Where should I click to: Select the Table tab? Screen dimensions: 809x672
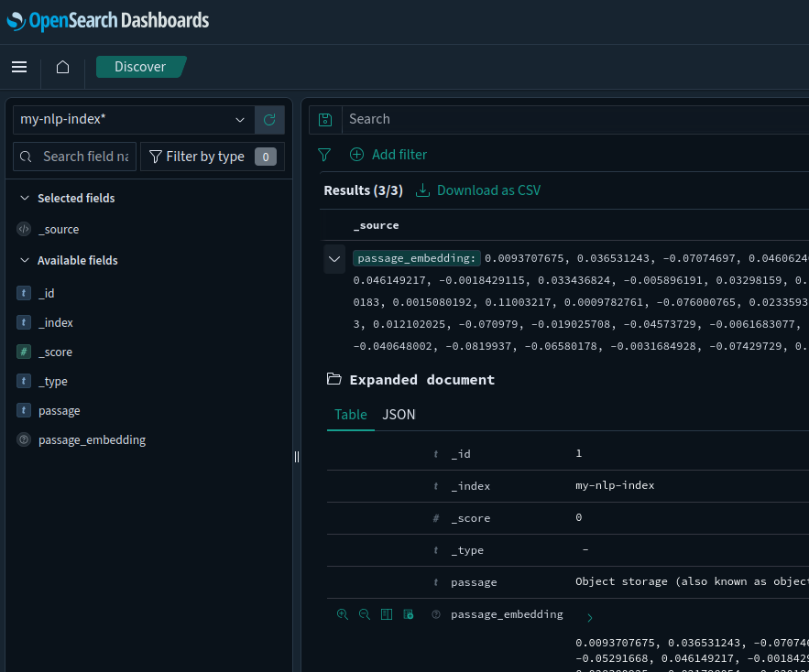click(351, 415)
